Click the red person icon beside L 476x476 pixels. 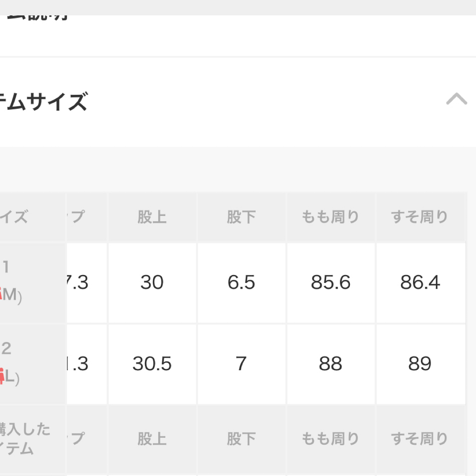[2, 376]
